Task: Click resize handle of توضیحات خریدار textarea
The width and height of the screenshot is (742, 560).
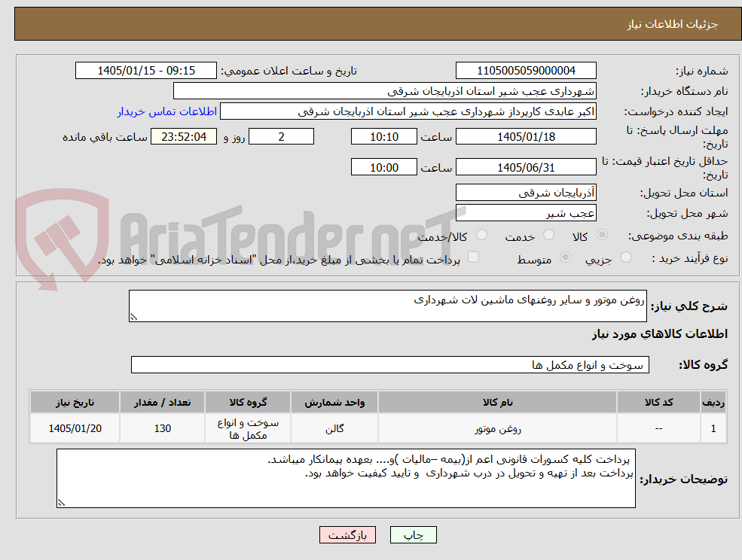Action: coord(61,503)
